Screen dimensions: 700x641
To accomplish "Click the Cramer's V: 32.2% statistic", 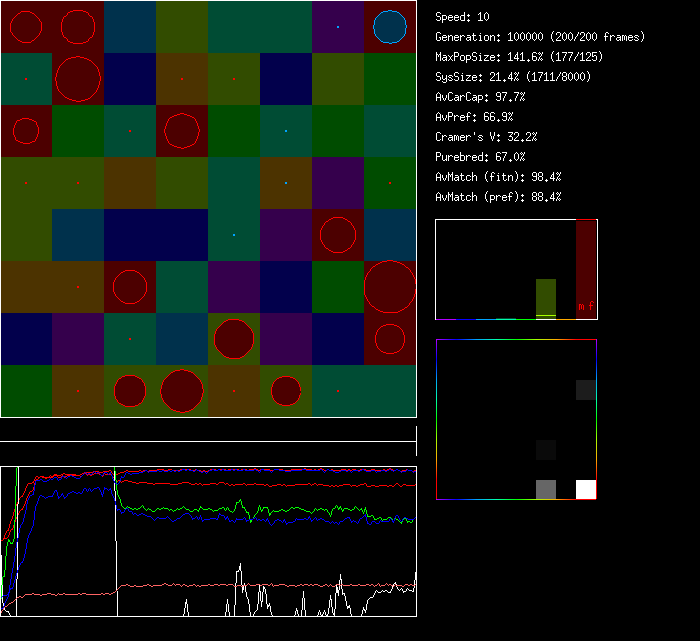I will pos(487,137).
